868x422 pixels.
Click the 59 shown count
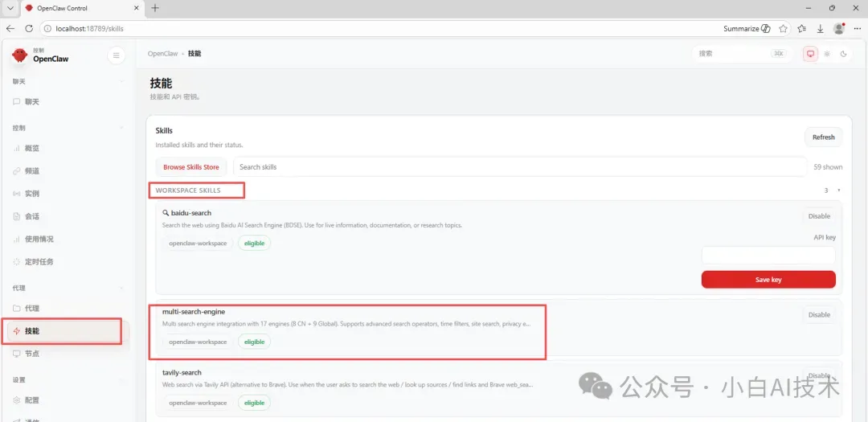pyautogui.click(x=828, y=167)
